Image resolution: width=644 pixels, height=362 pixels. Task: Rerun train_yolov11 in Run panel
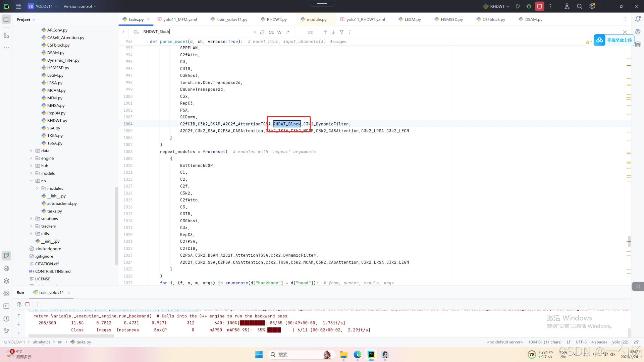(19, 304)
